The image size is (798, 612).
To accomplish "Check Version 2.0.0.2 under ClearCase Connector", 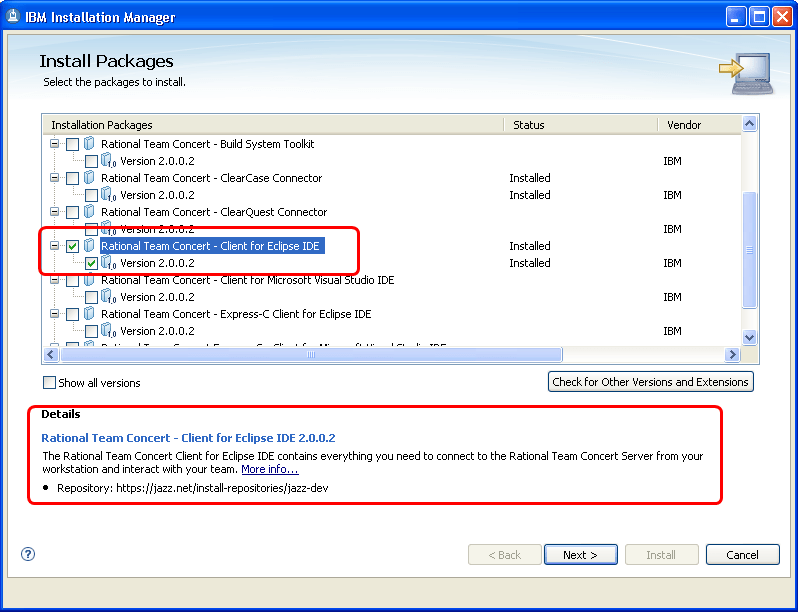I will coord(91,195).
